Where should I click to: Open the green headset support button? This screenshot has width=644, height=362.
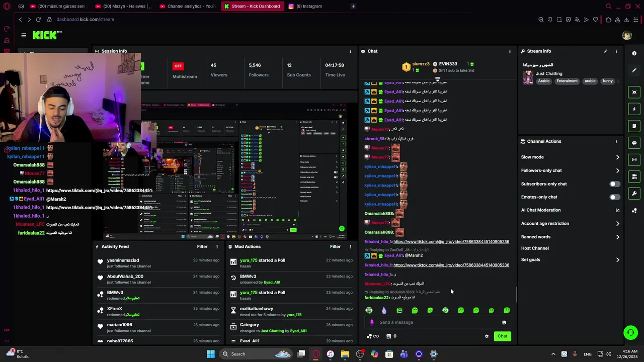pos(630,332)
